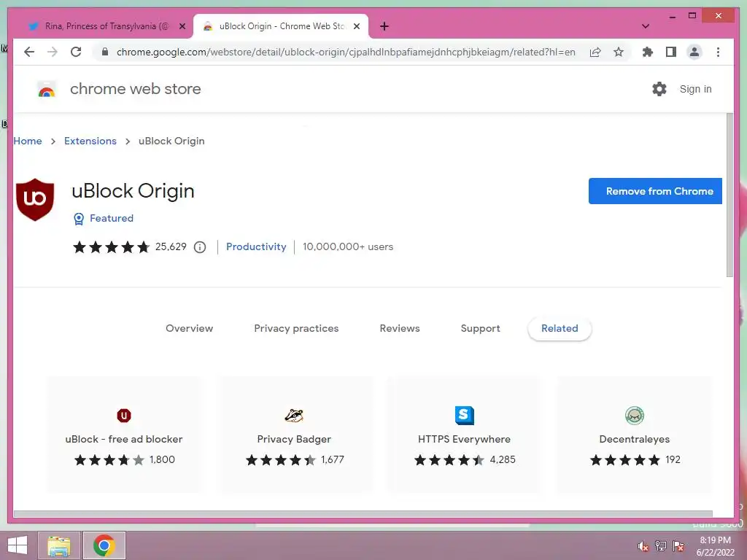The height and width of the screenshot is (560, 747).
Task: Open the Decentraleyes extension card
Action: click(634, 435)
